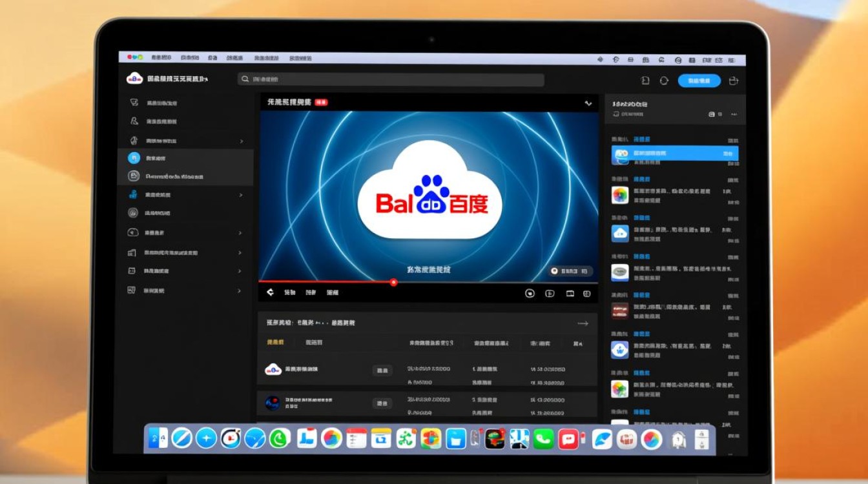
Task: Open the compass browser icon in the Dock
Action: 181,438
